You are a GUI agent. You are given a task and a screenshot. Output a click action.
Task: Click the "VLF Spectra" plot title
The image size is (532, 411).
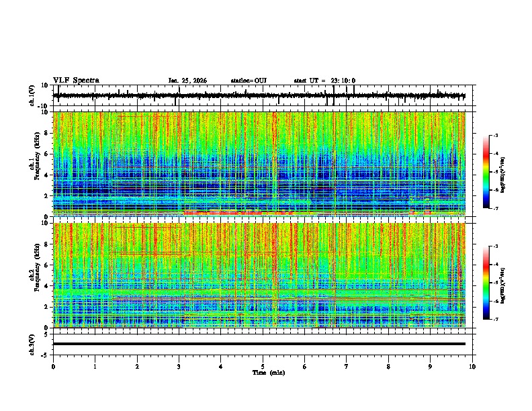[x=76, y=80]
